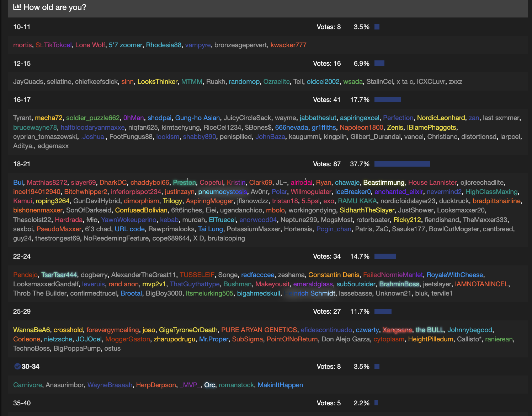Viewport: 532px width, 416px height.
Task: Click the 17.7% result bar for 16-17
Action: (388, 100)
